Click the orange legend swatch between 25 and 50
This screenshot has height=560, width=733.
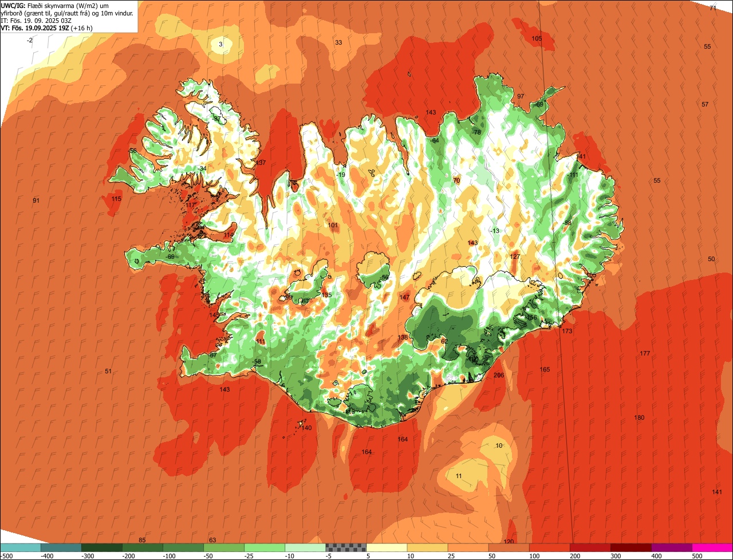468,547
